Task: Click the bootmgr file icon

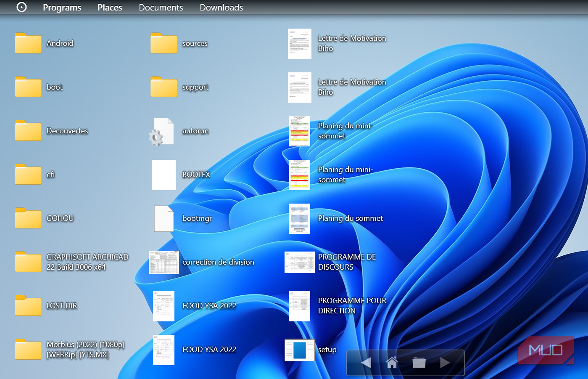Action: pyautogui.click(x=164, y=219)
